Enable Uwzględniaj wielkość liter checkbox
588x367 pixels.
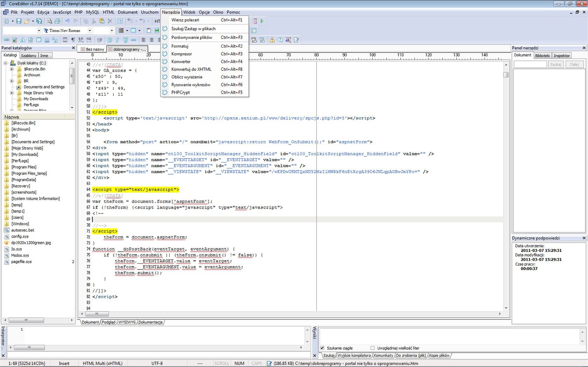372,348
